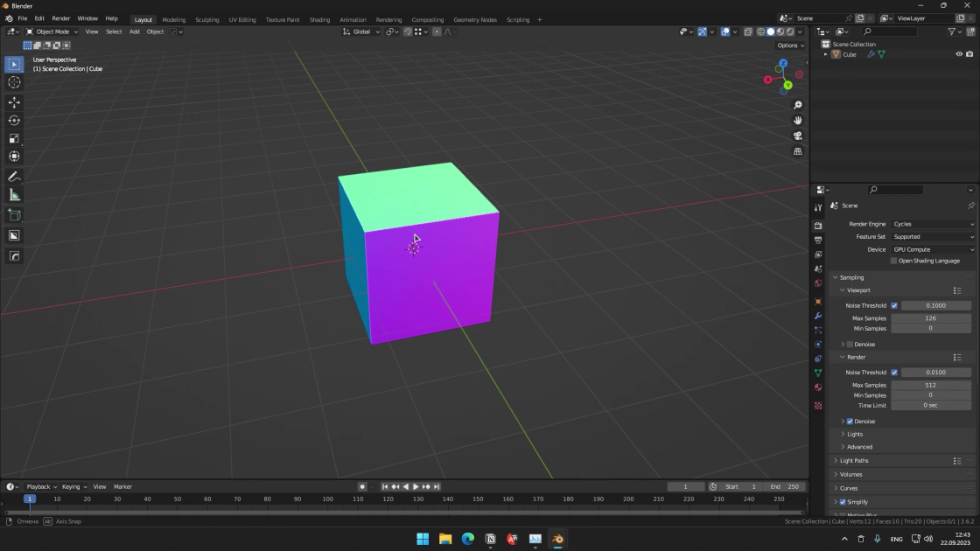The width and height of the screenshot is (980, 551).
Task: Click the Options button in viewport header
Action: (790, 45)
